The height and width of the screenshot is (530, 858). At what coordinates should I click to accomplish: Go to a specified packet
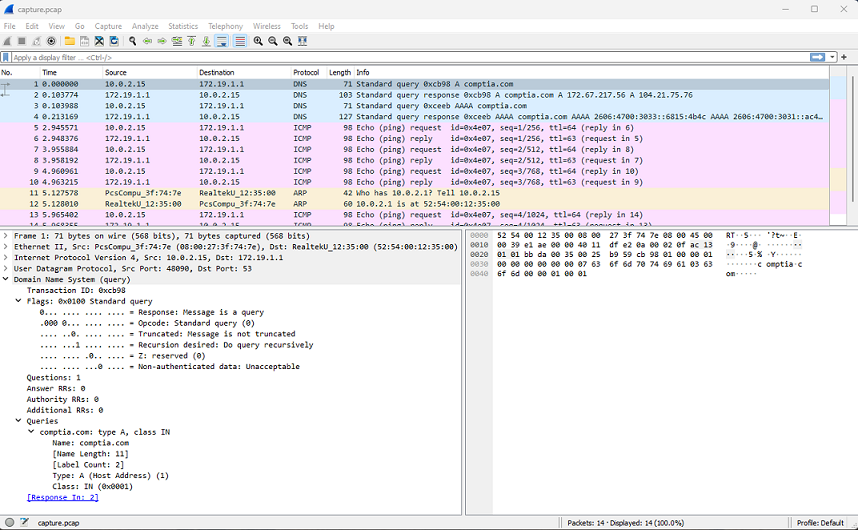(177, 41)
